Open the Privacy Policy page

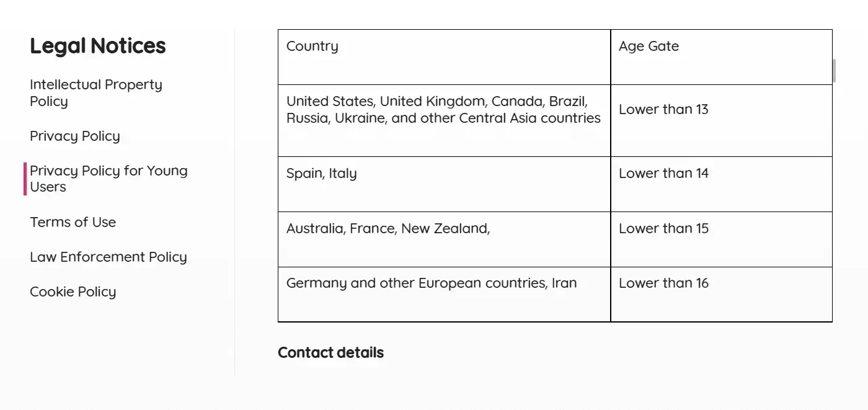(x=74, y=136)
